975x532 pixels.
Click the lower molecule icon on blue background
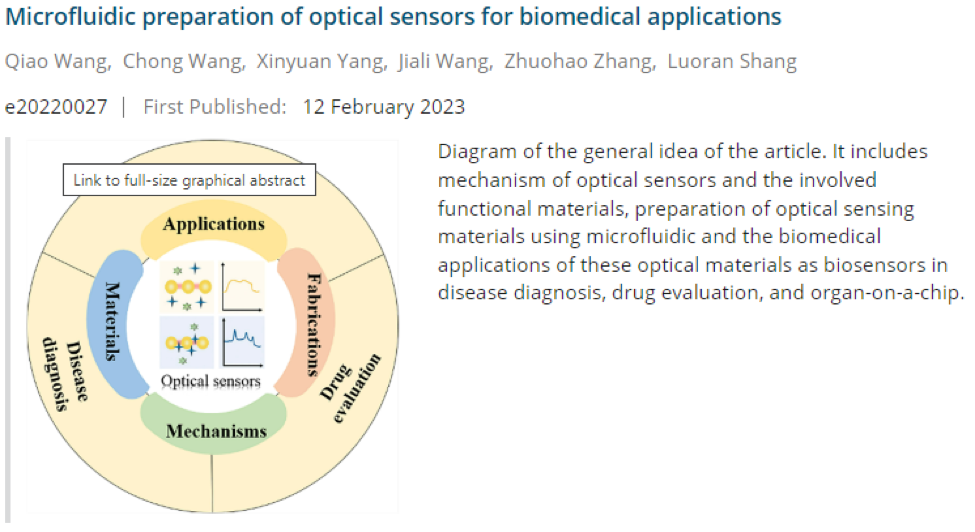click(186, 342)
